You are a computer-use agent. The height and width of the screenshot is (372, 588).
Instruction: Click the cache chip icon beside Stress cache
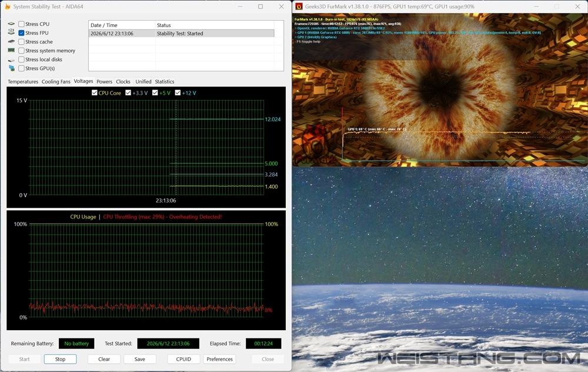pos(11,41)
